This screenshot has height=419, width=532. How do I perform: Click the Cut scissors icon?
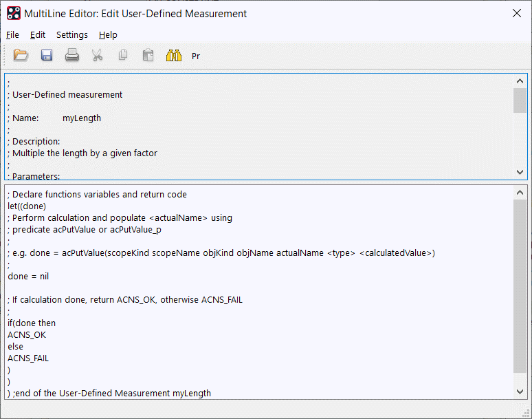coord(98,55)
